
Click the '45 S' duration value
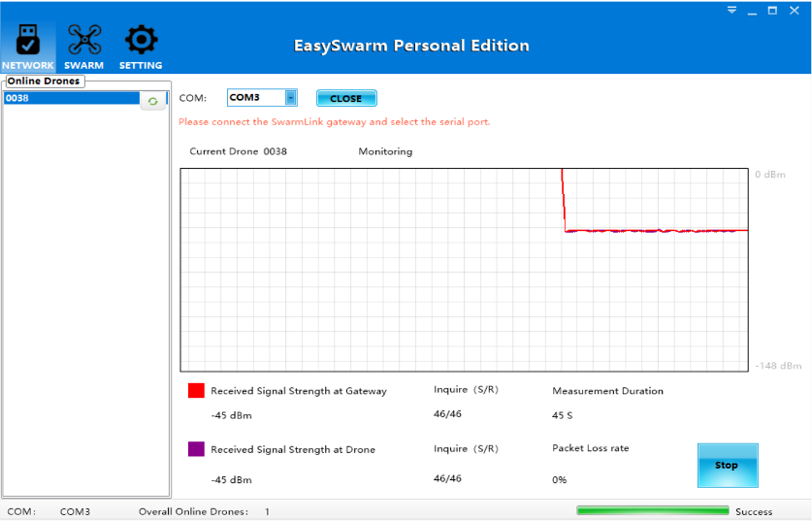563,415
